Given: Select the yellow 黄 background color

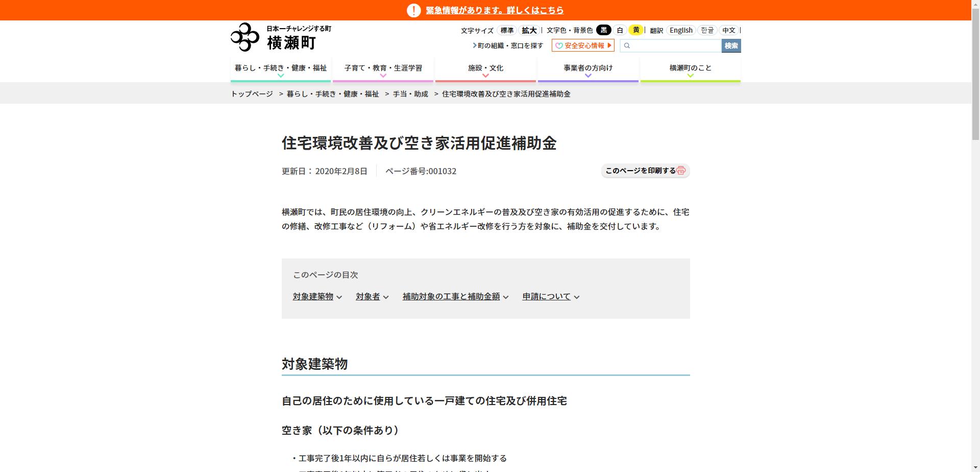Looking at the screenshot, I should [x=636, y=30].
